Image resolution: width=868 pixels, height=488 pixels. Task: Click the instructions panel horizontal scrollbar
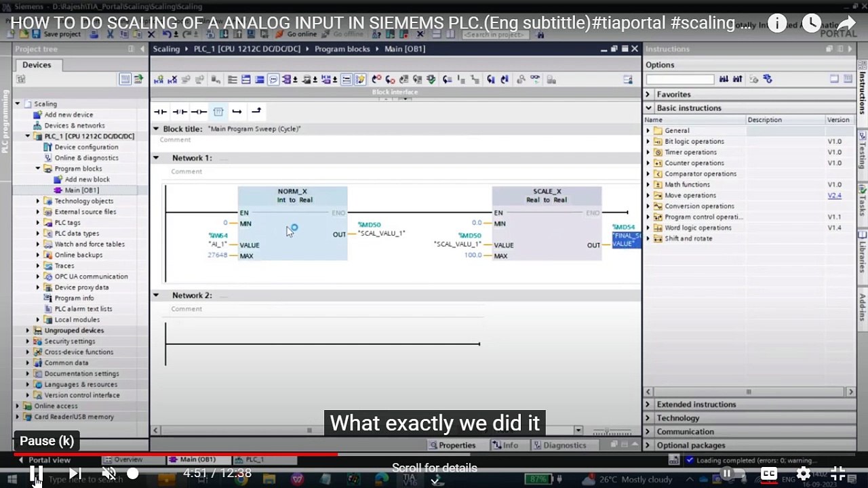(x=749, y=392)
